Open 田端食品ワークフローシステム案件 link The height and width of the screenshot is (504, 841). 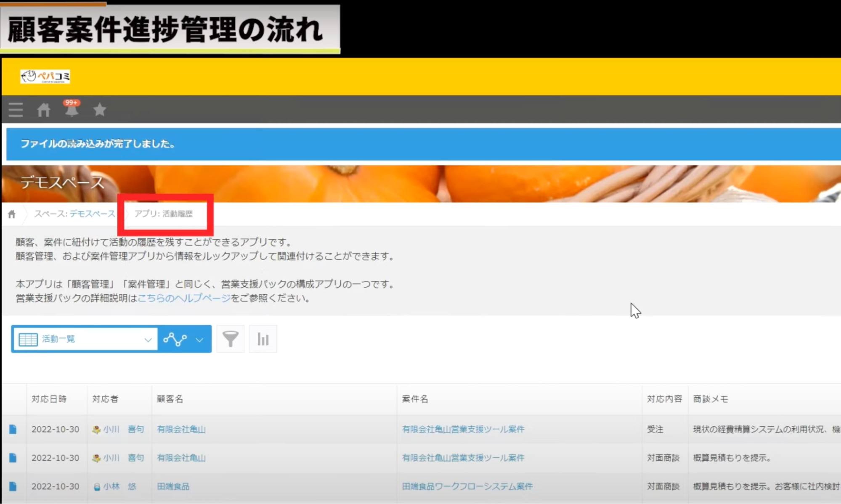(467, 486)
